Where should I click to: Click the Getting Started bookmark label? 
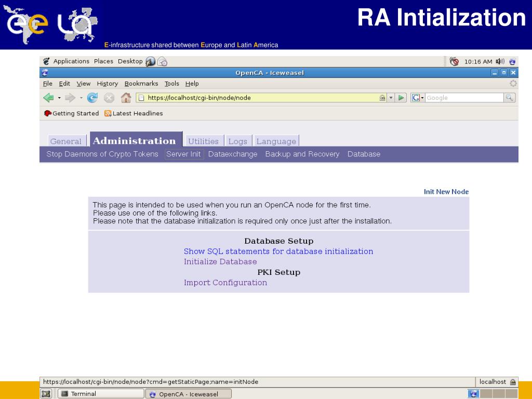76,113
